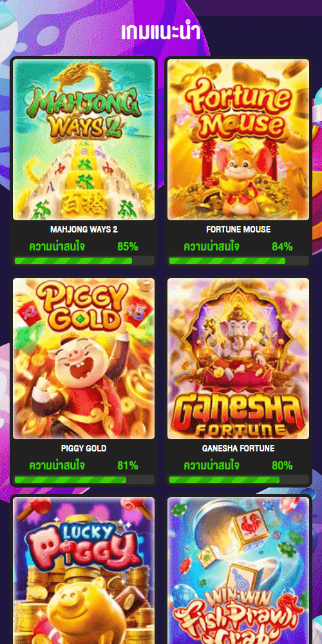This screenshot has height=644, width=322.
Task: Click the 81% interest rating
Action: click(128, 466)
